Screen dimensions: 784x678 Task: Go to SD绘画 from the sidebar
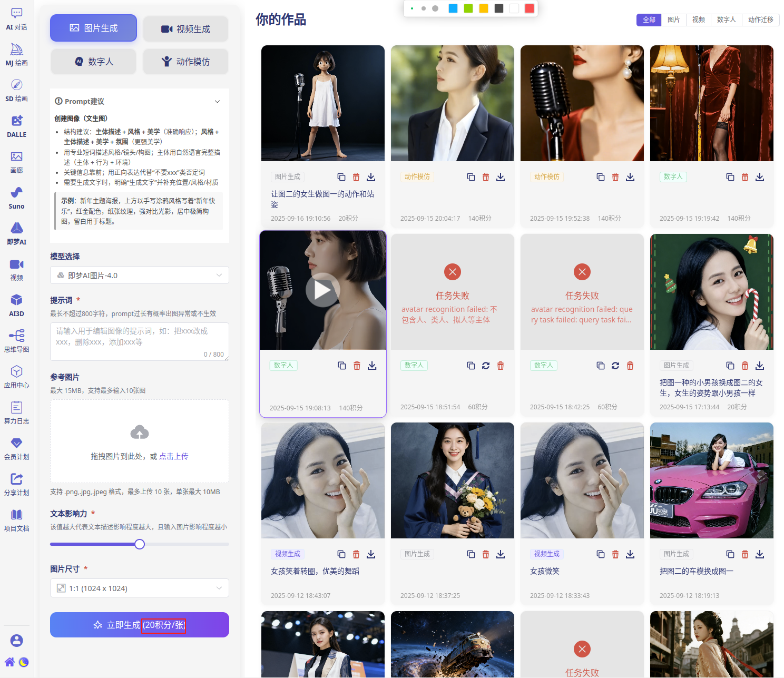(x=17, y=91)
